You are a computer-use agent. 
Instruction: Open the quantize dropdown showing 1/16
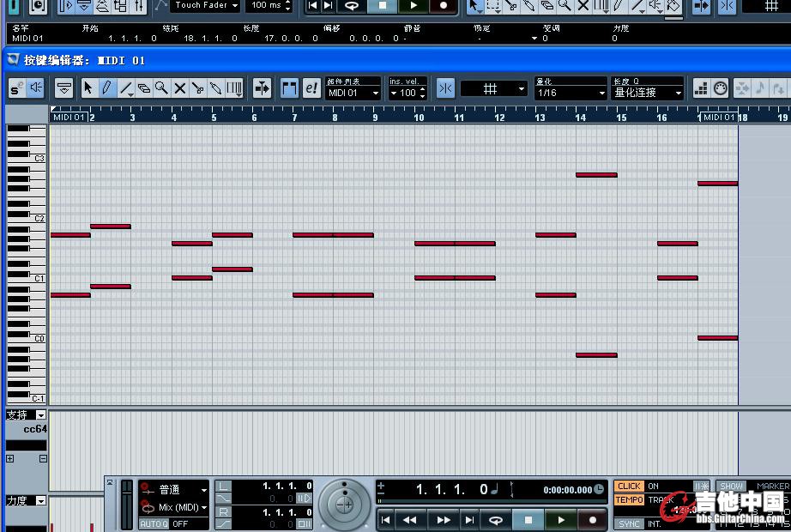(571, 93)
